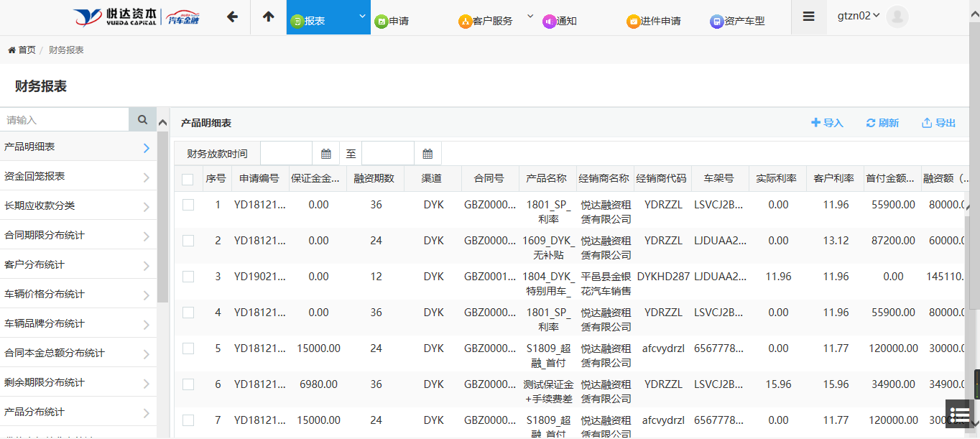Open the end date calendar picker
Viewport: 980px width, 439px height.
(427, 154)
